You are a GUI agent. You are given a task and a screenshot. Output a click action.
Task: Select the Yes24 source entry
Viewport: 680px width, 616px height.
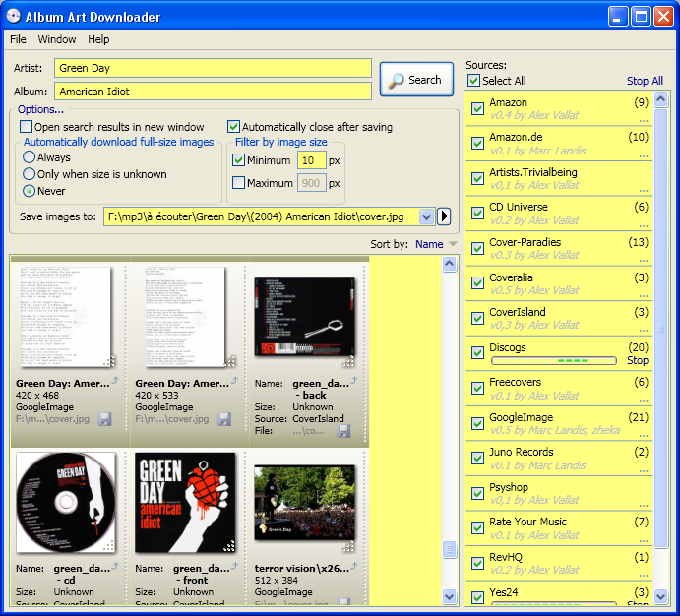(x=559, y=594)
